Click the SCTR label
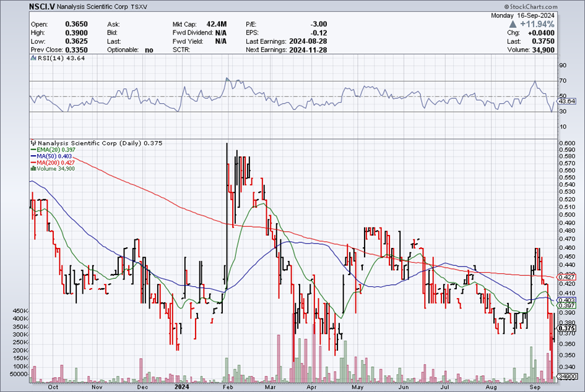585x392 pixels. (181, 50)
